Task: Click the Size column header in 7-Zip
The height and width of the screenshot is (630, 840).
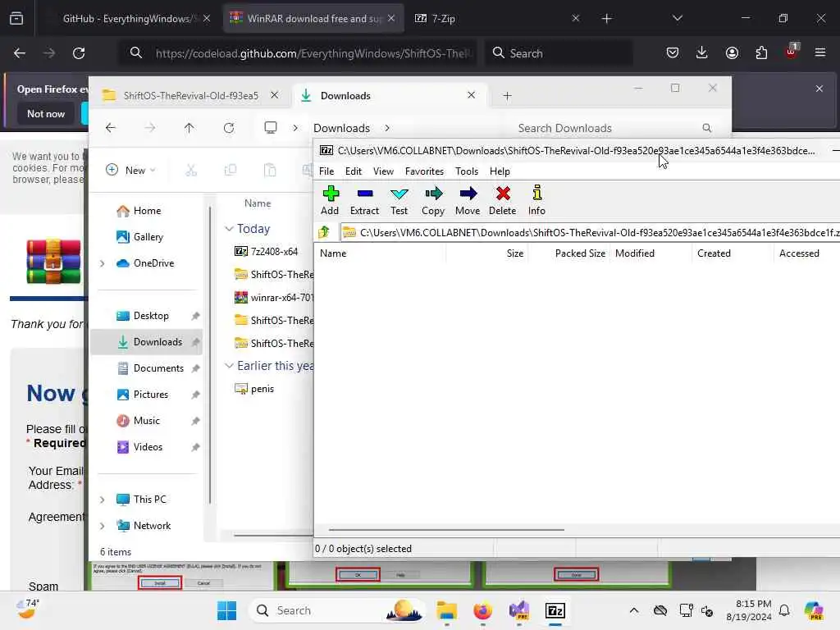Action: [487, 253]
